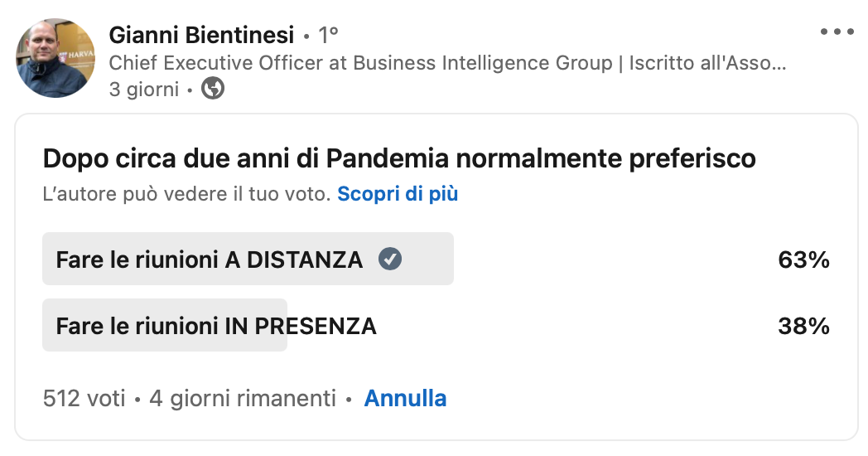Viewport: 868px width, 456px height.
Task: Click the checkmark icon beside A DISTANZA
Action: [x=389, y=260]
